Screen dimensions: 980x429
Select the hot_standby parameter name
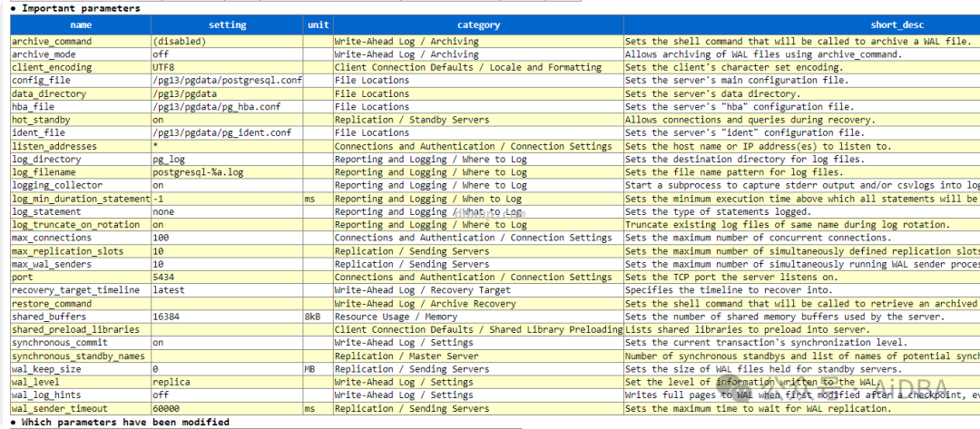click(x=41, y=120)
